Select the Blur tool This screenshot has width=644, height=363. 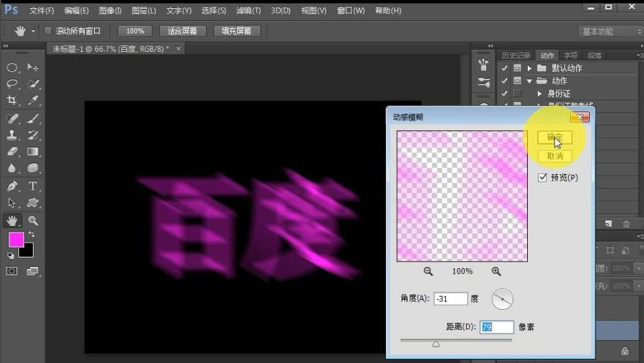(x=12, y=168)
